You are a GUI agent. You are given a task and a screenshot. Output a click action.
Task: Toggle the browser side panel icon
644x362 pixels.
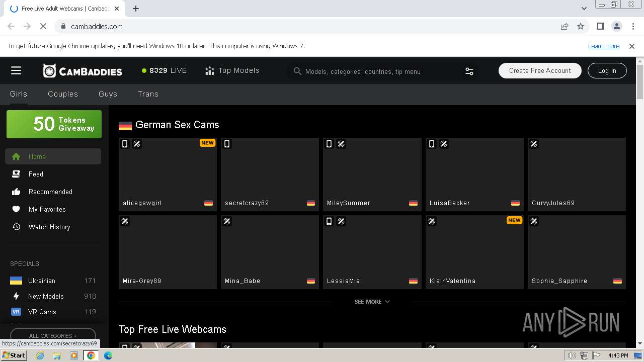(x=600, y=26)
